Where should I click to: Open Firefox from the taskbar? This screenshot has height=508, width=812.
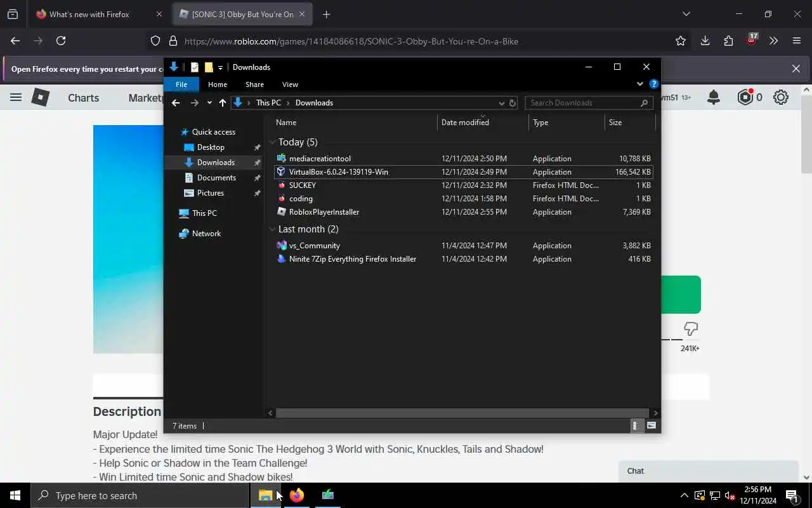tap(297, 495)
